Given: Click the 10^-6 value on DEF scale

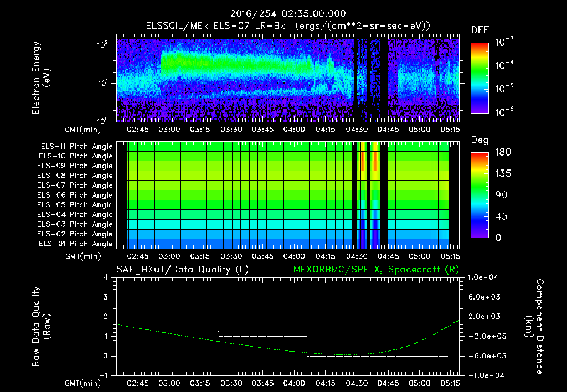Looking at the screenshot, I should pos(504,112).
